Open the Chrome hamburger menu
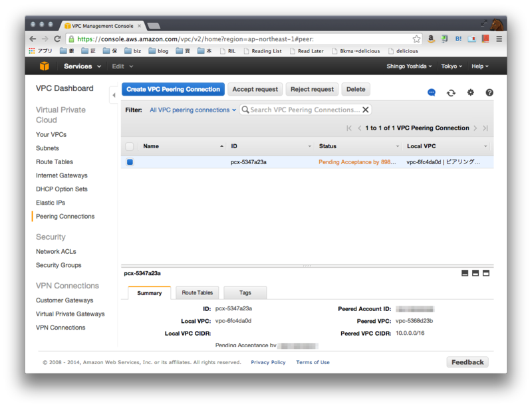The height and width of the screenshot is (408, 532). 499,39
